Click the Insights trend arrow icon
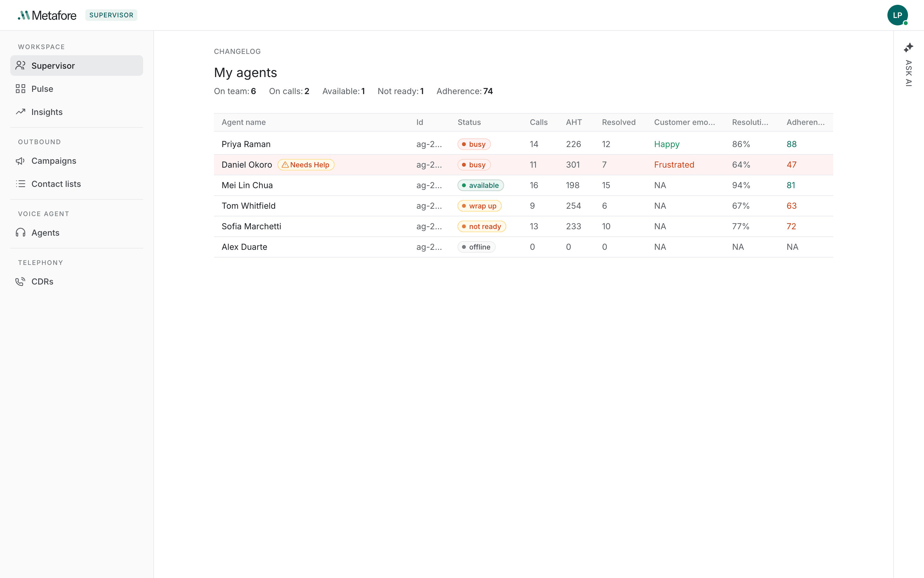924x578 pixels. (x=21, y=112)
